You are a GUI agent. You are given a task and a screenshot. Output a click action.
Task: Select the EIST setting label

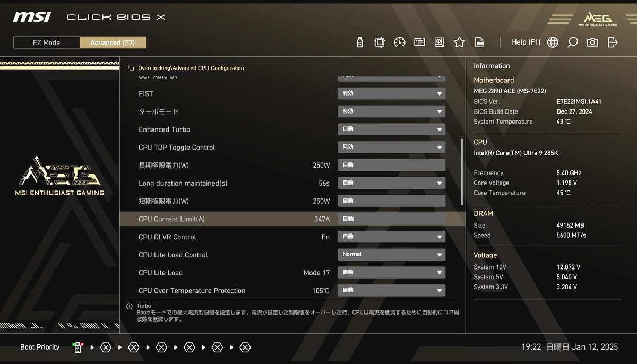point(146,94)
